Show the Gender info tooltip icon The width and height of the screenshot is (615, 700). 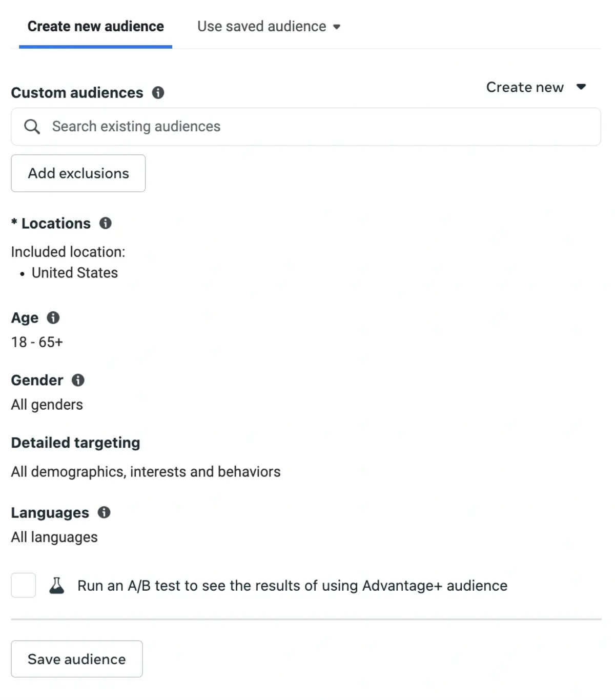click(77, 380)
